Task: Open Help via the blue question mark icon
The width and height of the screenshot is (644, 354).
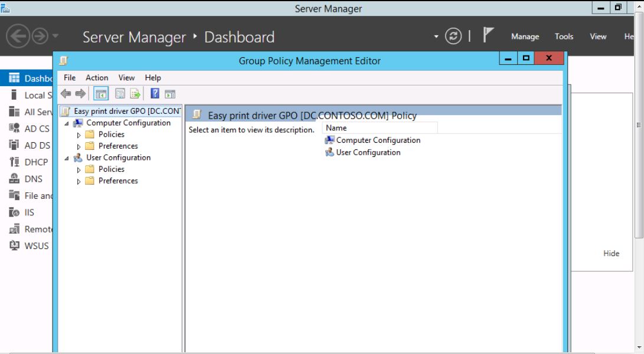Action: pyautogui.click(x=155, y=94)
